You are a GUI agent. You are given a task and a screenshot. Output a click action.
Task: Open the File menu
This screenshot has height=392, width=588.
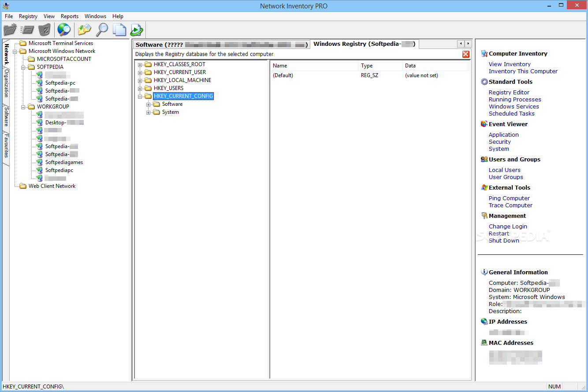9,16
